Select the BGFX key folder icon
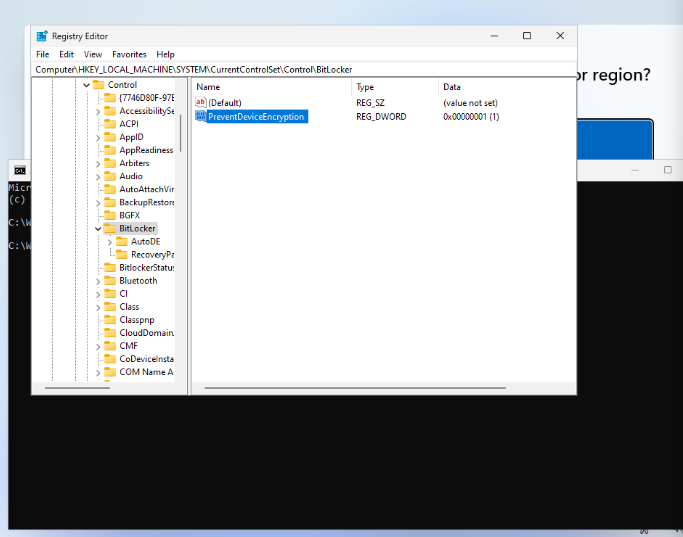The image size is (683, 537). coord(110,215)
